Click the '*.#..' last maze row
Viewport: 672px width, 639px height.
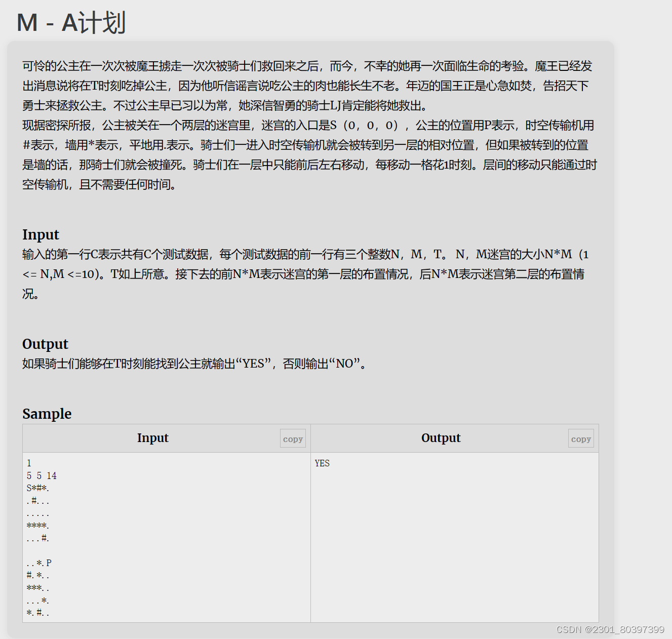38,613
